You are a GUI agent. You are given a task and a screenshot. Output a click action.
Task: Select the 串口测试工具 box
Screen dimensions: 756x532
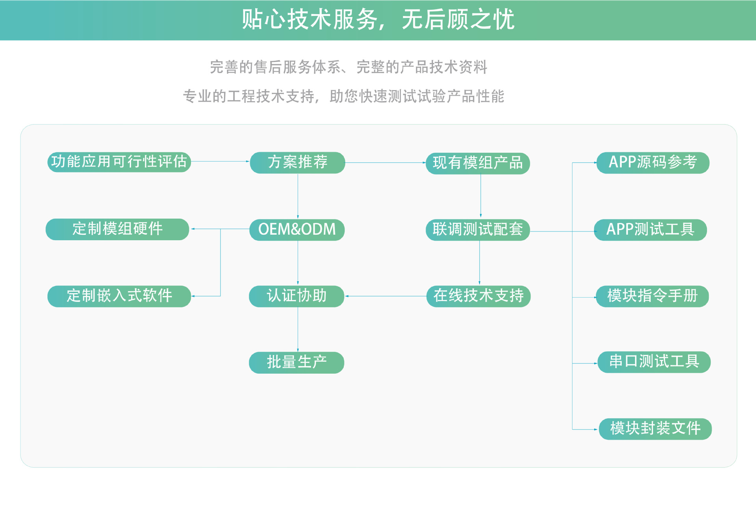(654, 362)
